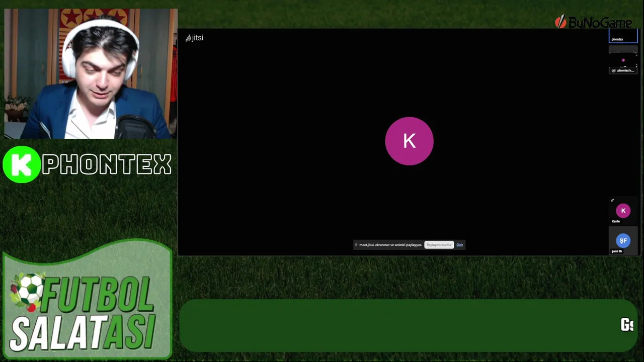Click the "Gizle" link on the sharing bar

coord(460,245)
